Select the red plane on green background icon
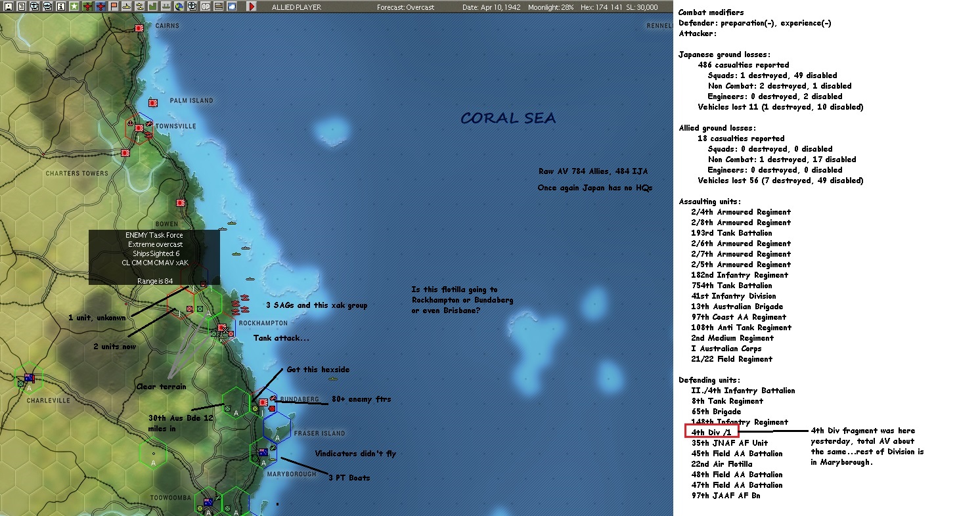This screenshot has height=516, width=980. pos(87,7)
